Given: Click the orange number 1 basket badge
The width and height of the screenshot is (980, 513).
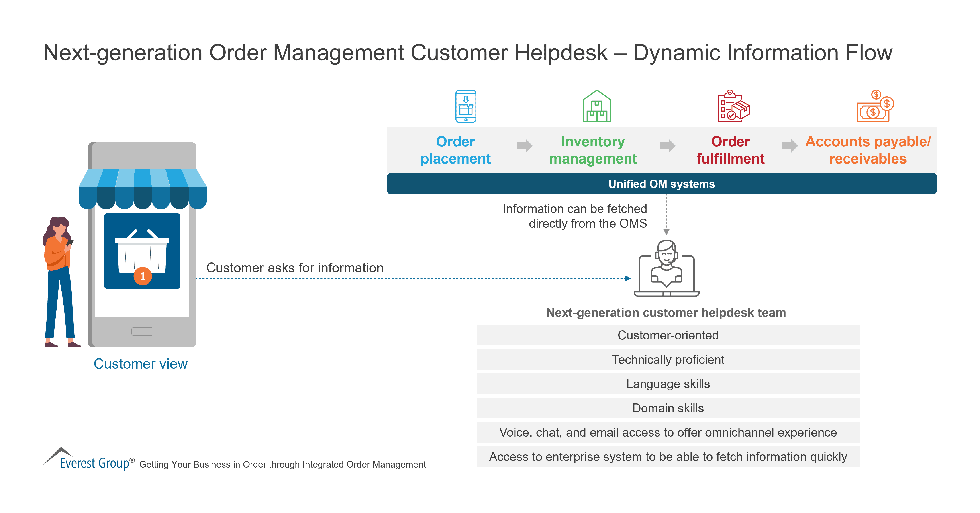Looking at the screenshot, I should tap(143, 276).
